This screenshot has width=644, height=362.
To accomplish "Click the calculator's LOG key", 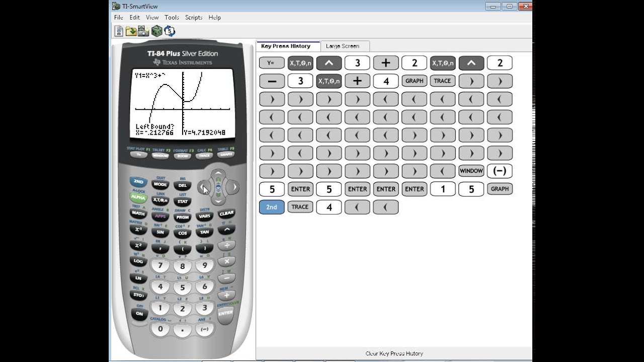I will click(x=138, y=261).
